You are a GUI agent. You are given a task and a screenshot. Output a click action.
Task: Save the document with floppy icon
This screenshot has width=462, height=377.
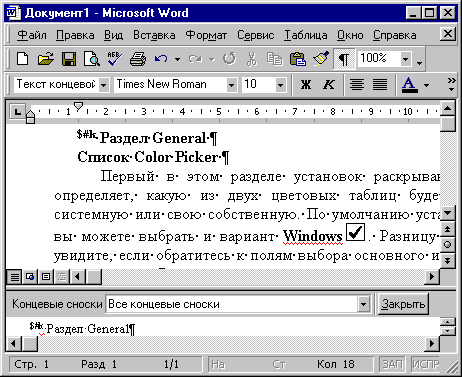coord(69,59)
